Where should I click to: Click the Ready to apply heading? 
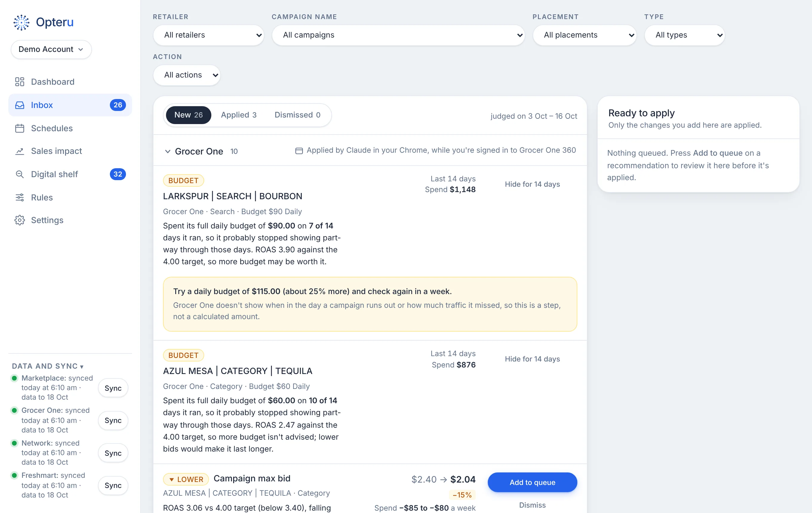(x=641, y=113)
